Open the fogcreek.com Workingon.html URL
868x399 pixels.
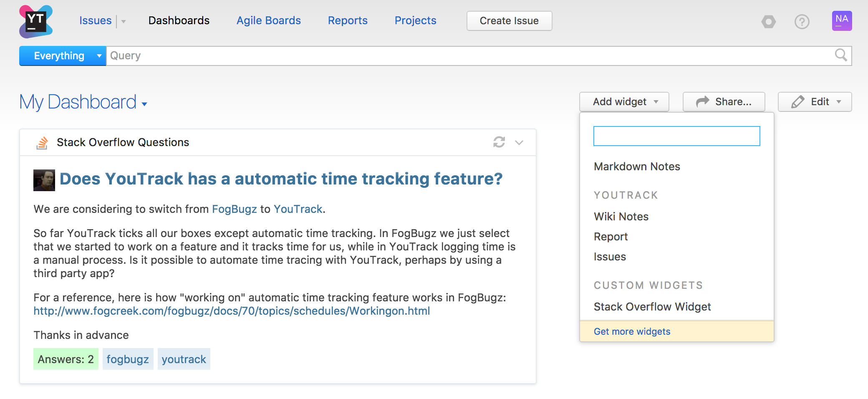(232, 311)
